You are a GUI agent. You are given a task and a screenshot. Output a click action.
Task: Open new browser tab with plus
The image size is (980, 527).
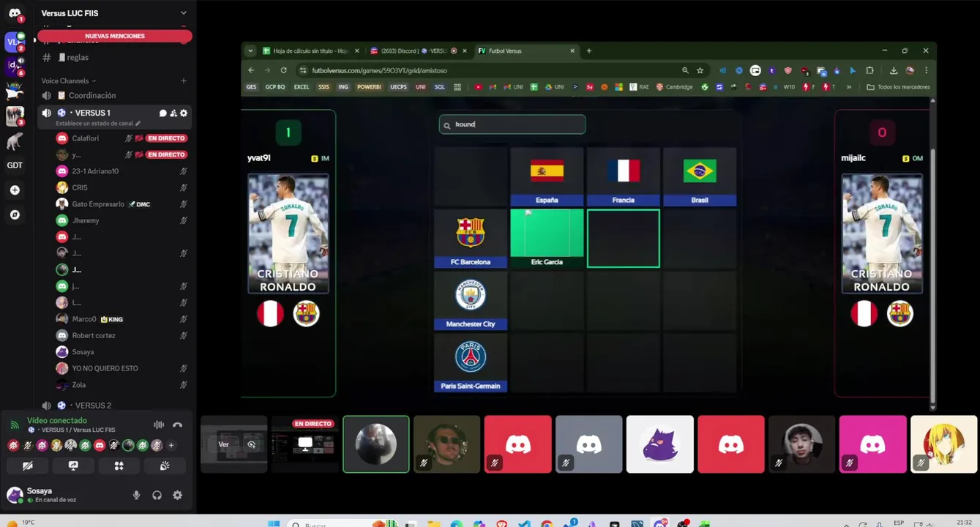point(589,51)
